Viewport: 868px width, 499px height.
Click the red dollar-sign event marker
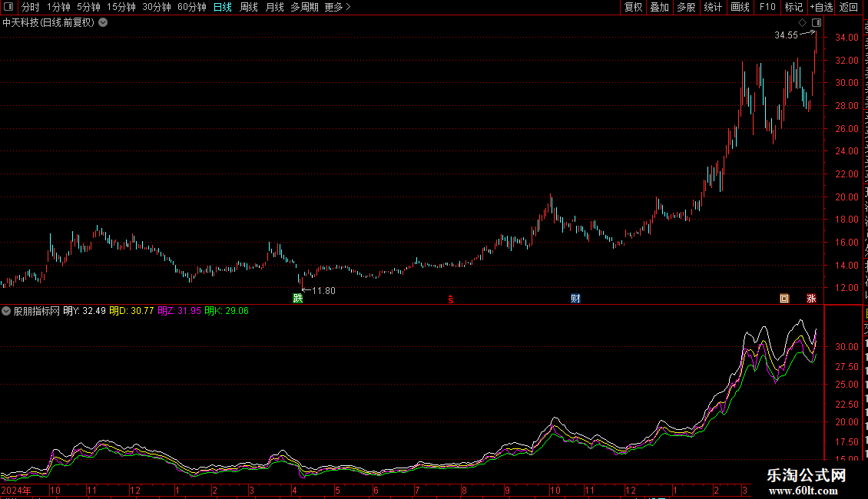[x=451, y=299]
